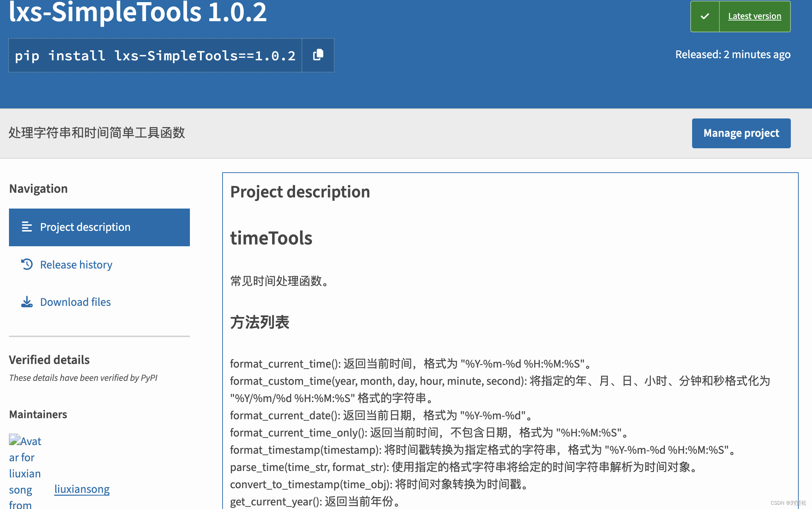The height and width of the screenshot is (509, 812).
Task: Click the Manage project button
Action: 741,133
